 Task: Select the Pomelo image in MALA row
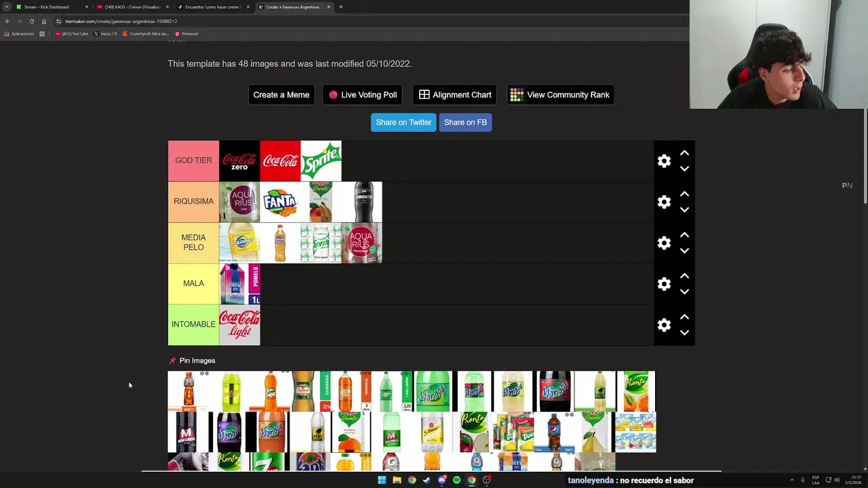(239, 284)
